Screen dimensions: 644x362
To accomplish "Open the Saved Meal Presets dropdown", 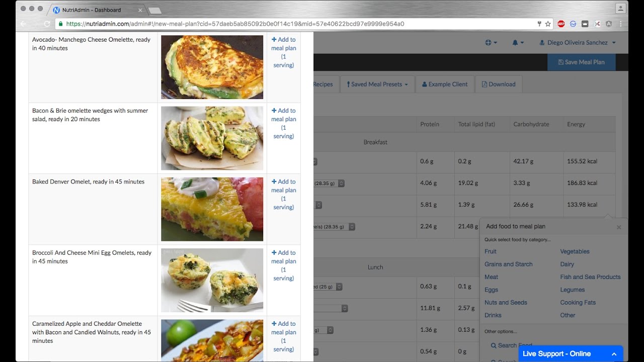I will pyautogui.click(x=377, y=84).
